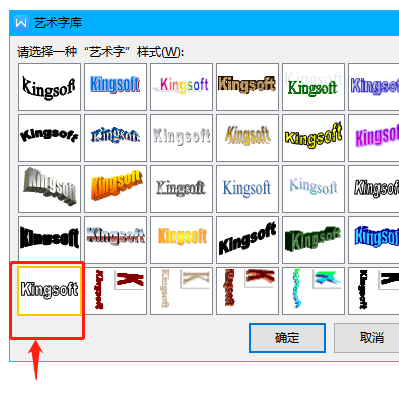
Task: Choose the green Kingsoft style with reflection
Action: click(313, 87)
